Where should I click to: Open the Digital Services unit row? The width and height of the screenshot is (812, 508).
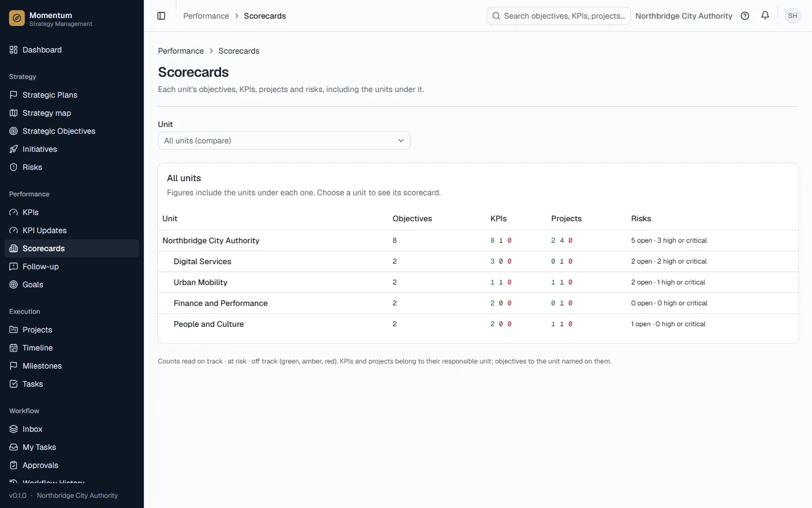pos(478,261)
